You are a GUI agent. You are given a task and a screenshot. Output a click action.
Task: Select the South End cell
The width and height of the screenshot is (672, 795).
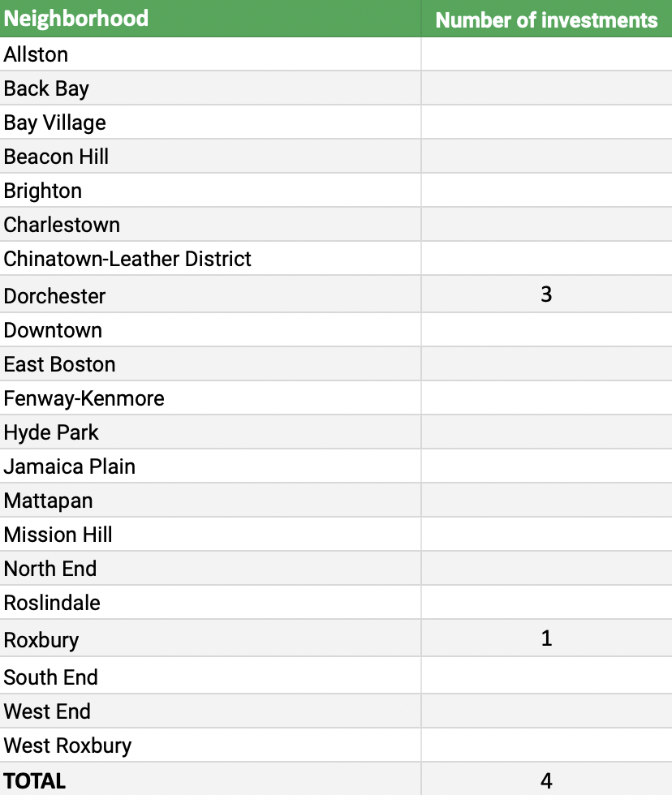click(50, 677)
